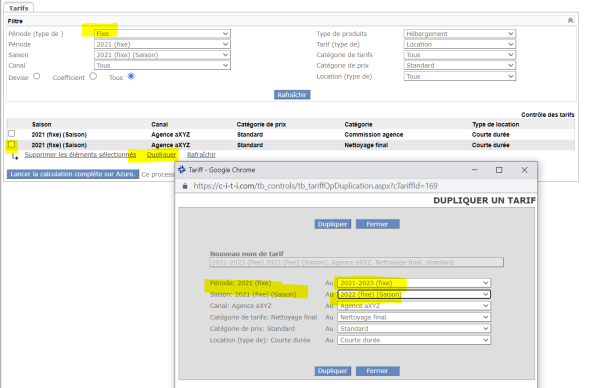Open the Location (type de) filter dropdown
The height and width of the screenshot is (388, 600).
460,77
